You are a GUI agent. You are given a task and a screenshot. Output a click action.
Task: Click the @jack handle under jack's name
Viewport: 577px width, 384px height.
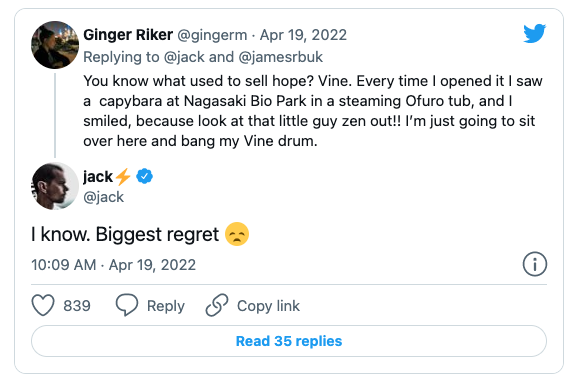tap(103, 197)
